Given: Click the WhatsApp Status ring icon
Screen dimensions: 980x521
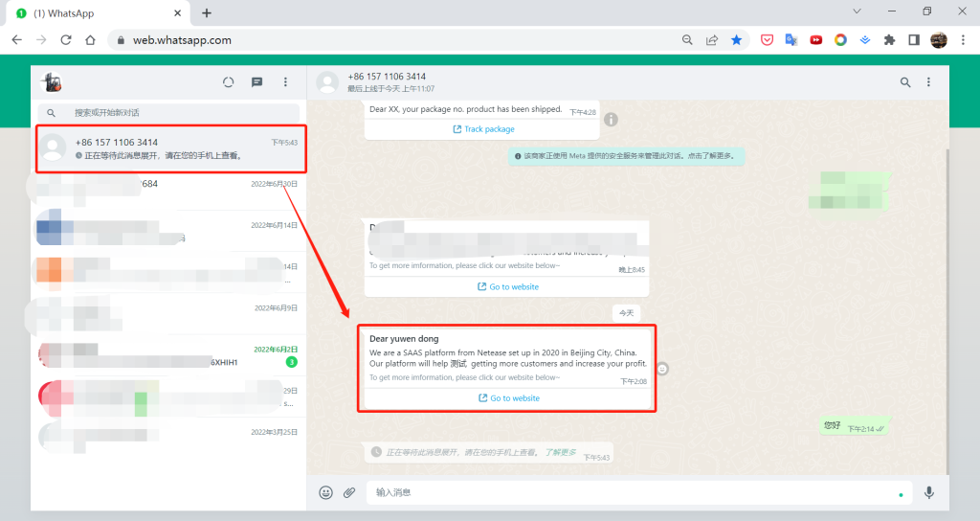Looking at the screenshot, I should [x=228, y=82].
